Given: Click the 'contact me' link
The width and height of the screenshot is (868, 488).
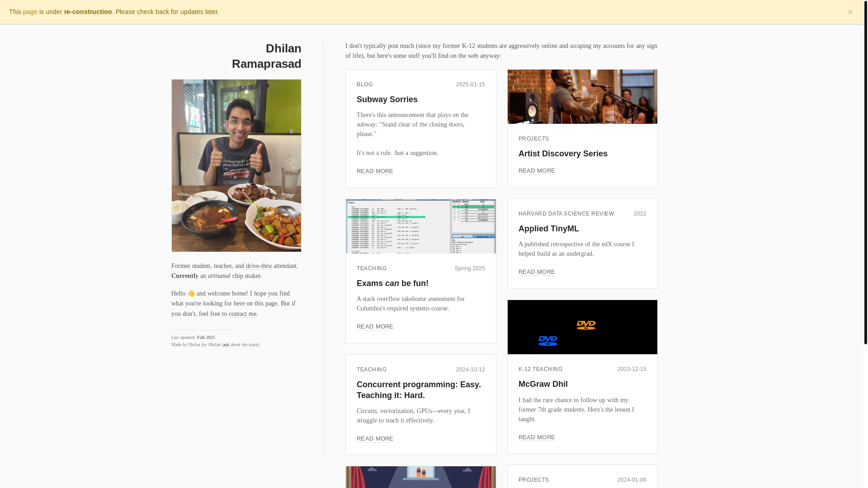Looking at the screenshot, I should (242, 314).
